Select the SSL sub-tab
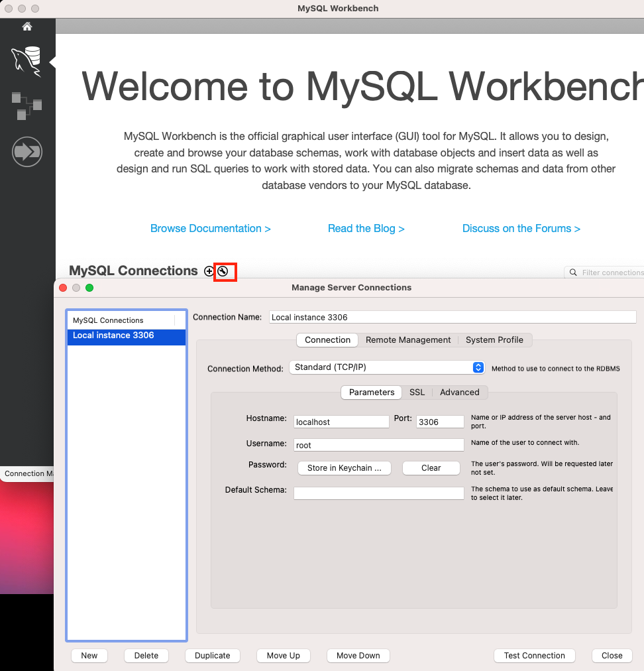Viewport: 644px width, 671px height. pyautogui.click(x=417, y=393)
